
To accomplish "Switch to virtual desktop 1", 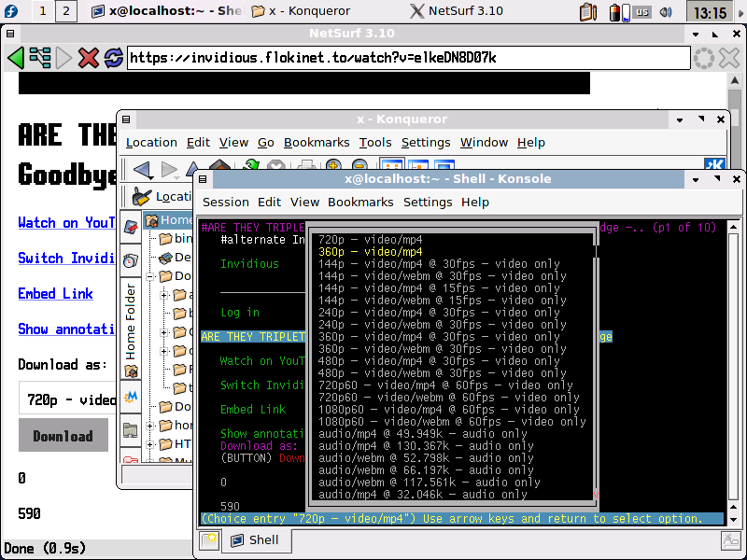I will coord(43,12).
